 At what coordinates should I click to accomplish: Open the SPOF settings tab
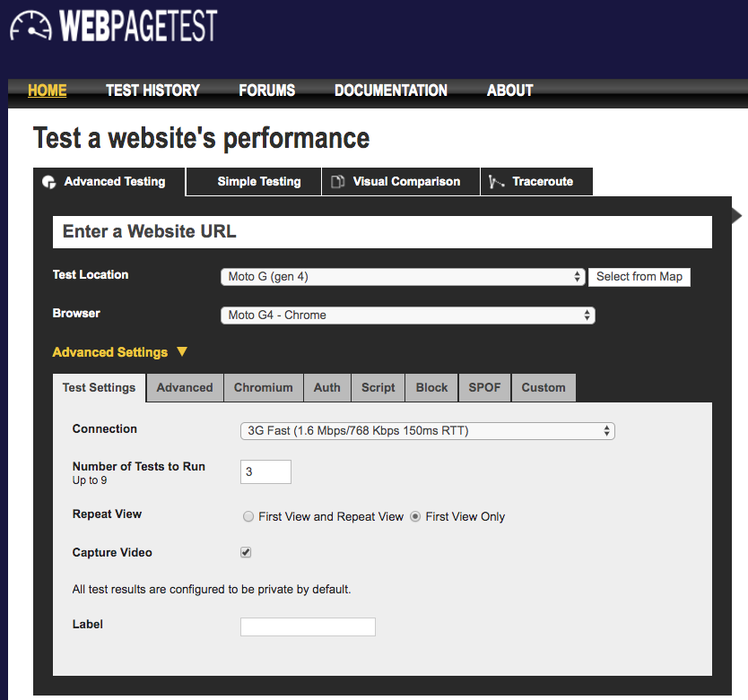tap(484, 388)
